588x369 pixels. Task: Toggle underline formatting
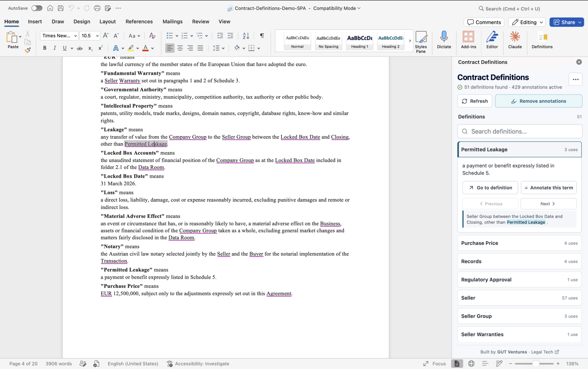point(65,48)
